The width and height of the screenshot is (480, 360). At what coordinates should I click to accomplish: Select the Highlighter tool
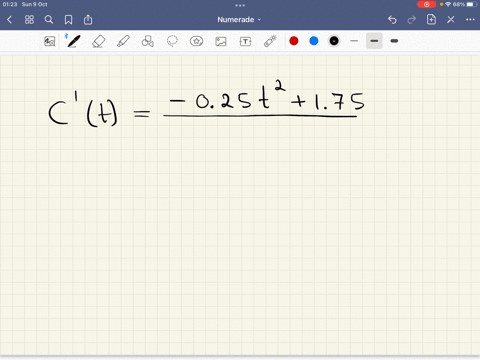coord(123,41)
